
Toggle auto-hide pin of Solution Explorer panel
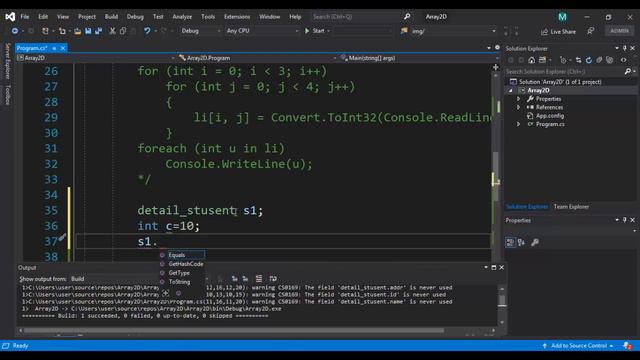point(624,48)
